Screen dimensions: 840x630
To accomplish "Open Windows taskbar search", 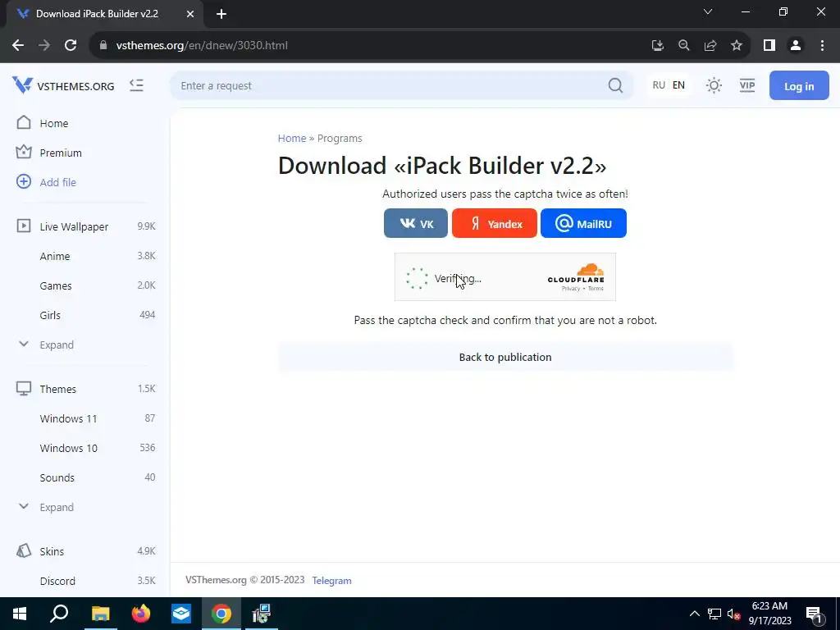I will point(59,614).
